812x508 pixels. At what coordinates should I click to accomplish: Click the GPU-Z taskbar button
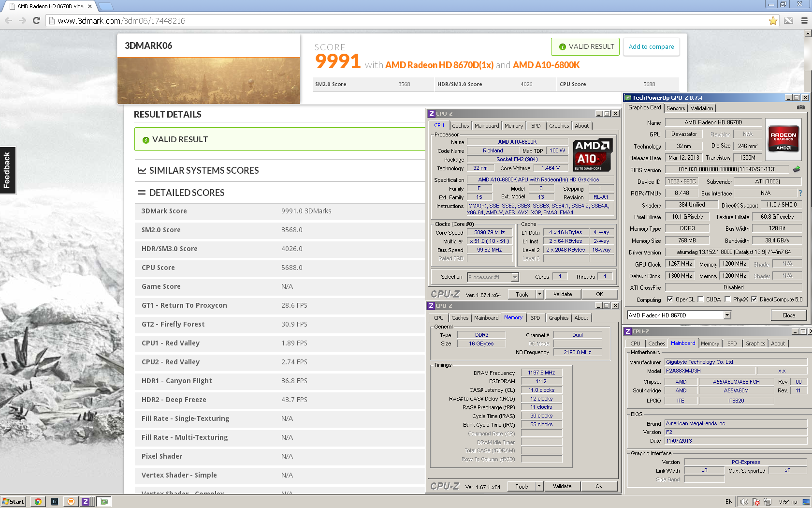(x=104, y=502)
